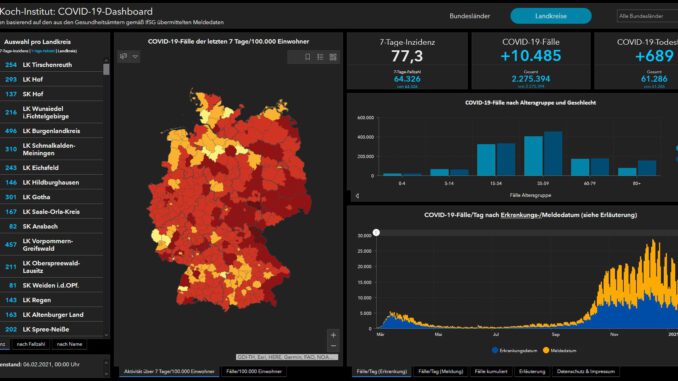Screen dimensions: 678x381
Task: Sort the list nach Name
Action: [69, 344]
